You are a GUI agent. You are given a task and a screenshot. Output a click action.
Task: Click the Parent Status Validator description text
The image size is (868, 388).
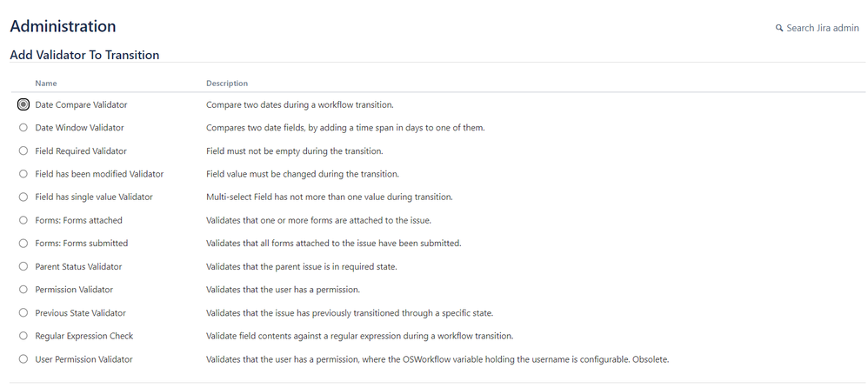[x=302, y=266]
